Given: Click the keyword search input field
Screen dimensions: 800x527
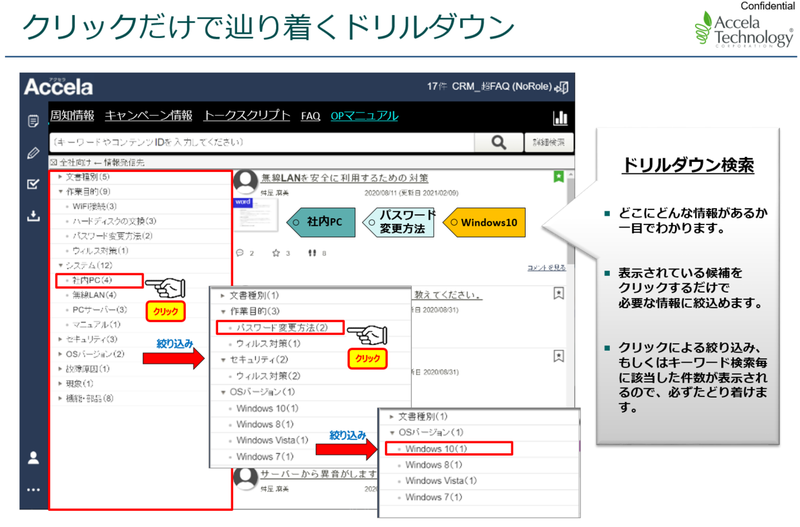Looking at the screenshot, I should pyautogui.click(x=260, y=142).
